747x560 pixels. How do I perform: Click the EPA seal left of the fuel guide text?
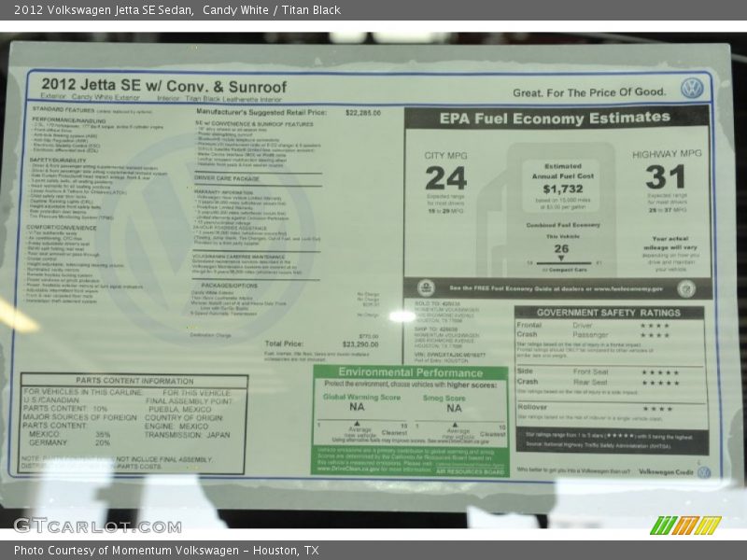(x=426, y=288)
